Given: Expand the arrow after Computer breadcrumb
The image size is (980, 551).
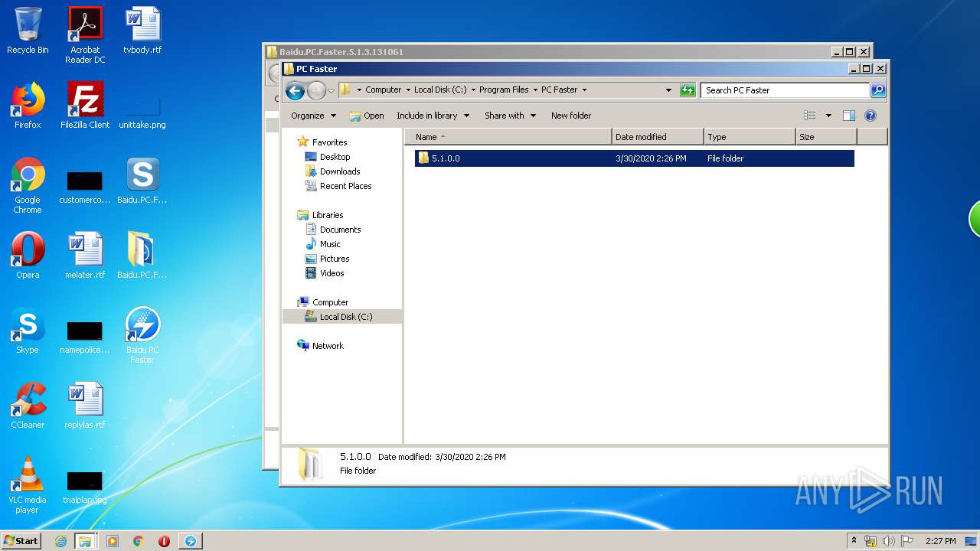Looking at the screenshot, I should click(408, 90).
